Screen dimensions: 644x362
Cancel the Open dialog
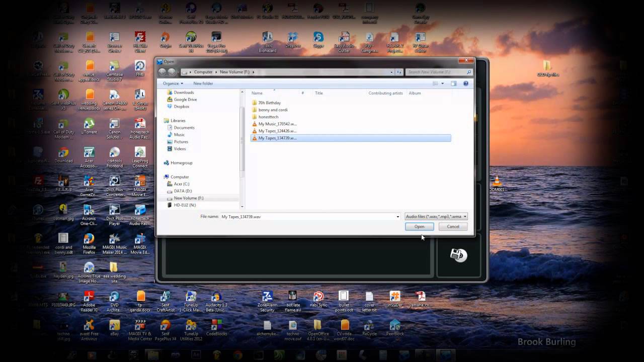[453, 226]
